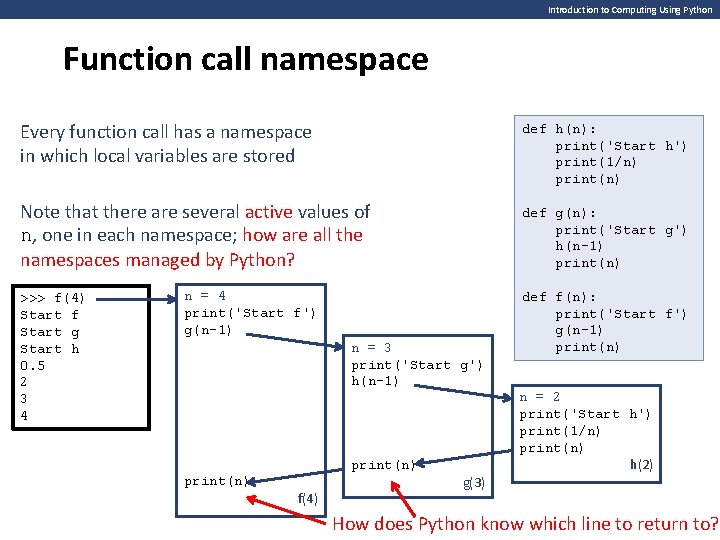The width and height of the screenshot is (720, 540).
Task: Click print('Start h') inside the h(2) box
Action: [x=585, y=415]
